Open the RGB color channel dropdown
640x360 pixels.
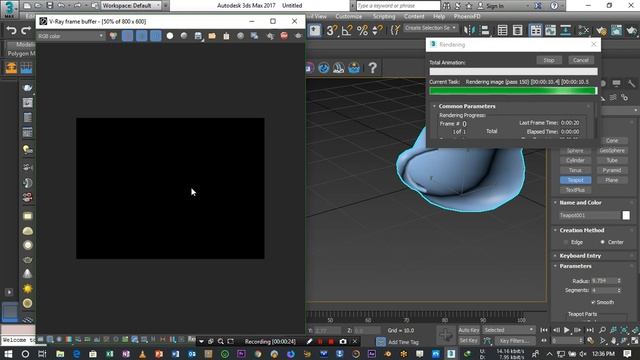pos(71,36)
